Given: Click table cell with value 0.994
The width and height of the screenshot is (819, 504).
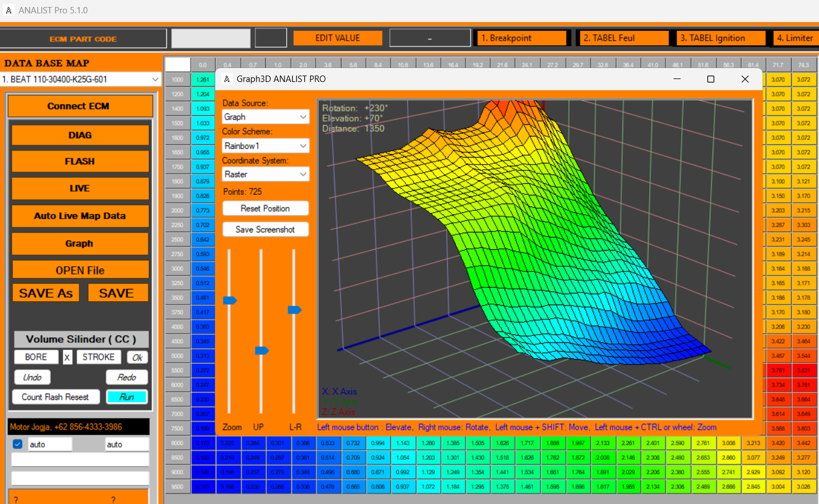Looking at the screenshot, I should [x=378, y=443].
